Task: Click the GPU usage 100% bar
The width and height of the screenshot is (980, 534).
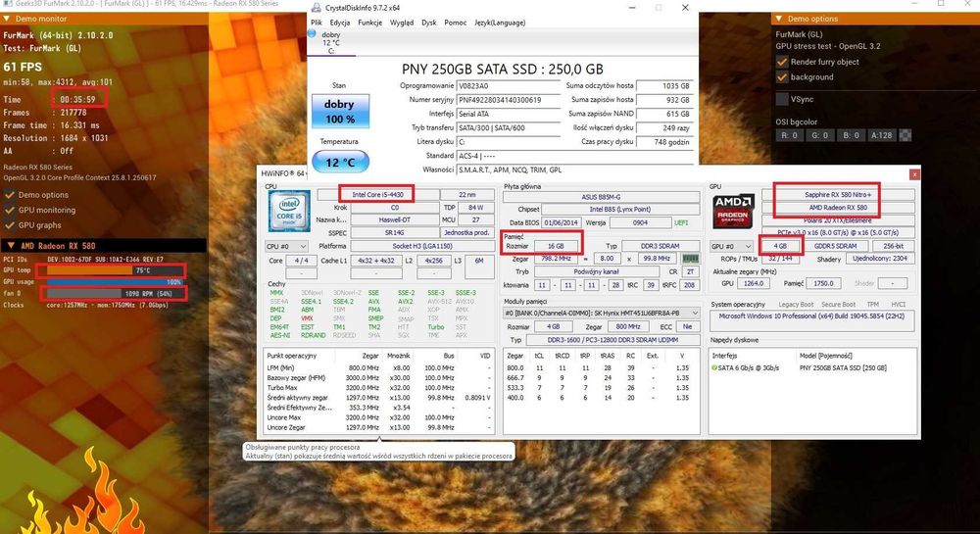Action: click(x=115, y=281)
